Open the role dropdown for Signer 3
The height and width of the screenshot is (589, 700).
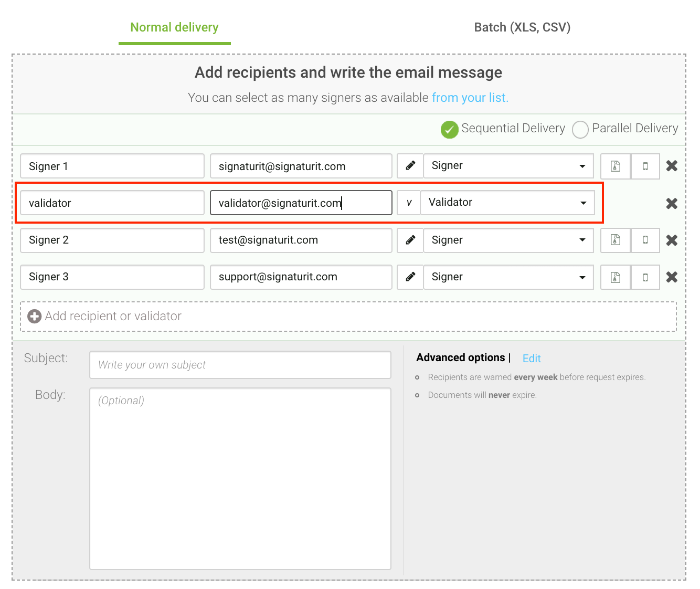pyautogui.click(x=508, y=277)
